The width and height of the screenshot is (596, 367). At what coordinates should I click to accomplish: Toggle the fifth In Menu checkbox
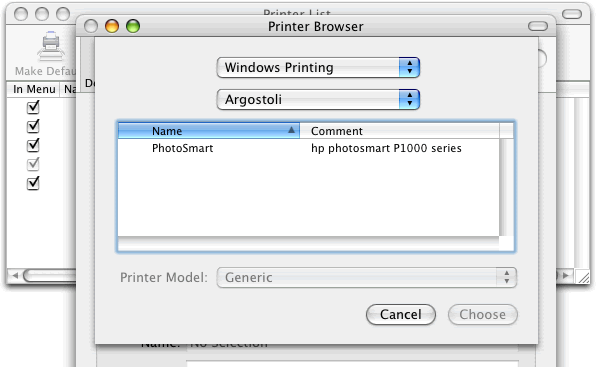point(33,183)
